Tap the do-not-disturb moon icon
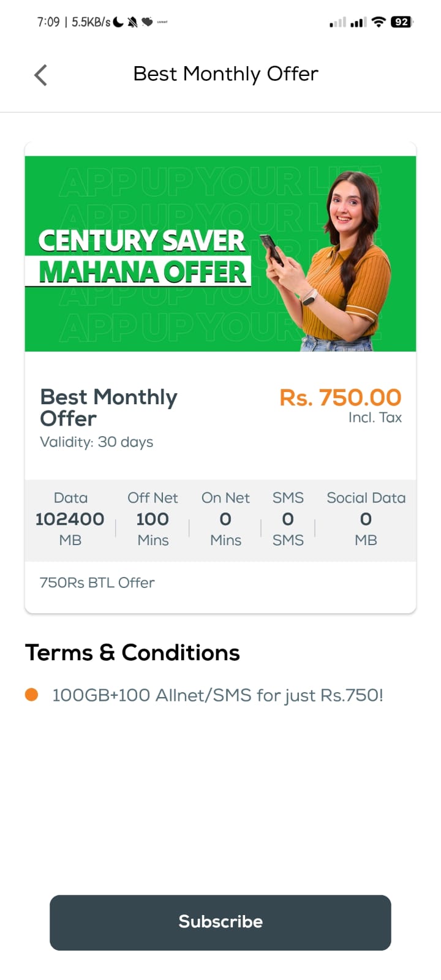441x980 pixels. coord(119,22)
